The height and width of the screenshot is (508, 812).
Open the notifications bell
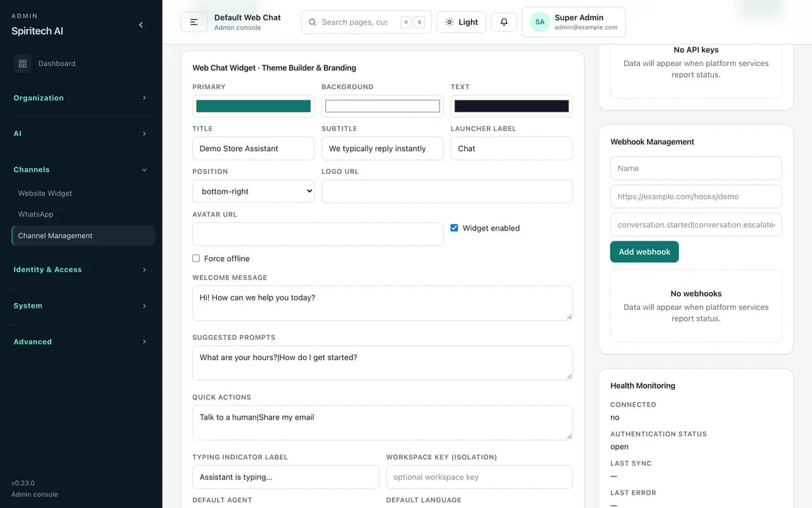504,22
